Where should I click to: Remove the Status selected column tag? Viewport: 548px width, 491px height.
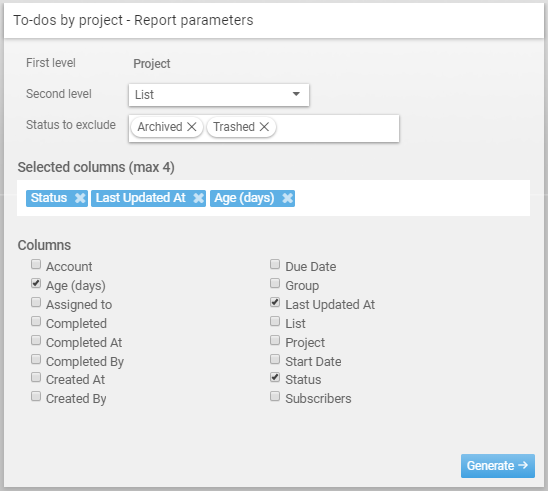click(80, 198)
